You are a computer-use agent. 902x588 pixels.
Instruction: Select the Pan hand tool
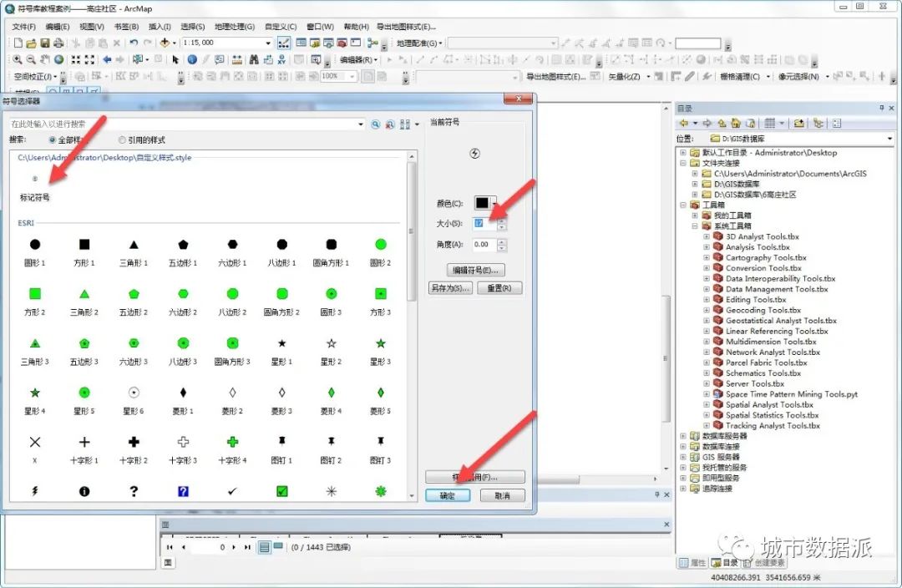click(x=45, y=59)
